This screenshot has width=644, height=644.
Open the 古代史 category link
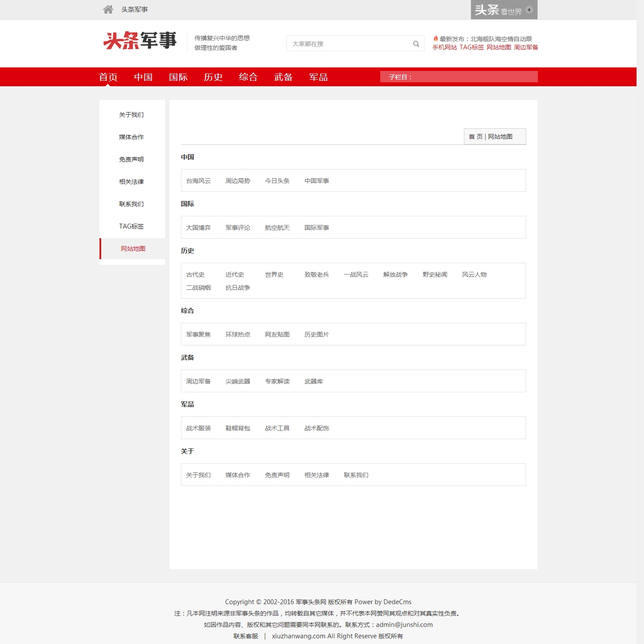tap(195, 274)
